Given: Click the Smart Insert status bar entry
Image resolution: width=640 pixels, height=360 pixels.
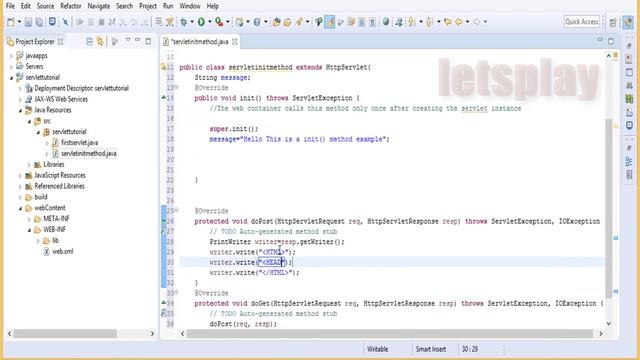Looking at the screenshot, I should pos(431,349).
